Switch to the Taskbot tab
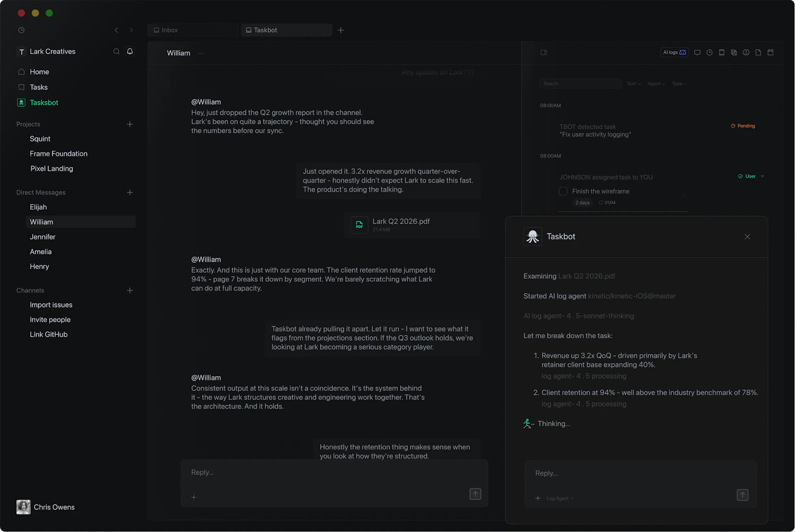 click(287, 30)
